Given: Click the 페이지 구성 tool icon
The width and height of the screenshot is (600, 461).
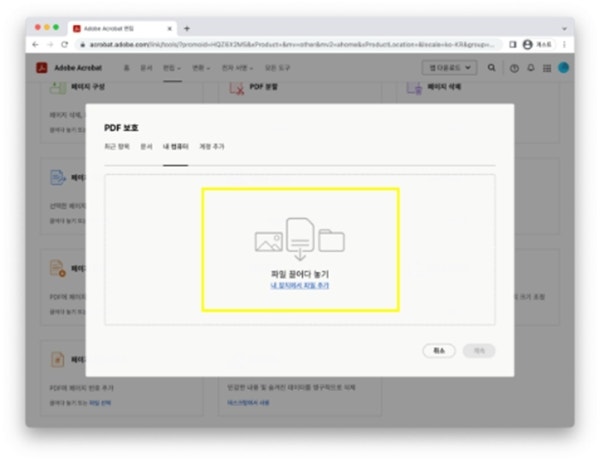Looking at the screenshot, I should [58, 88].
